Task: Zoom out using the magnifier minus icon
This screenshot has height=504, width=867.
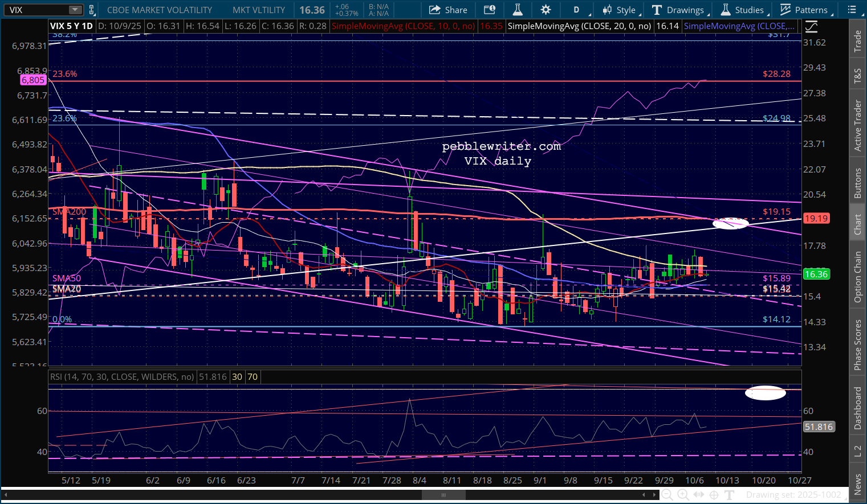Action: click(666, 495)
